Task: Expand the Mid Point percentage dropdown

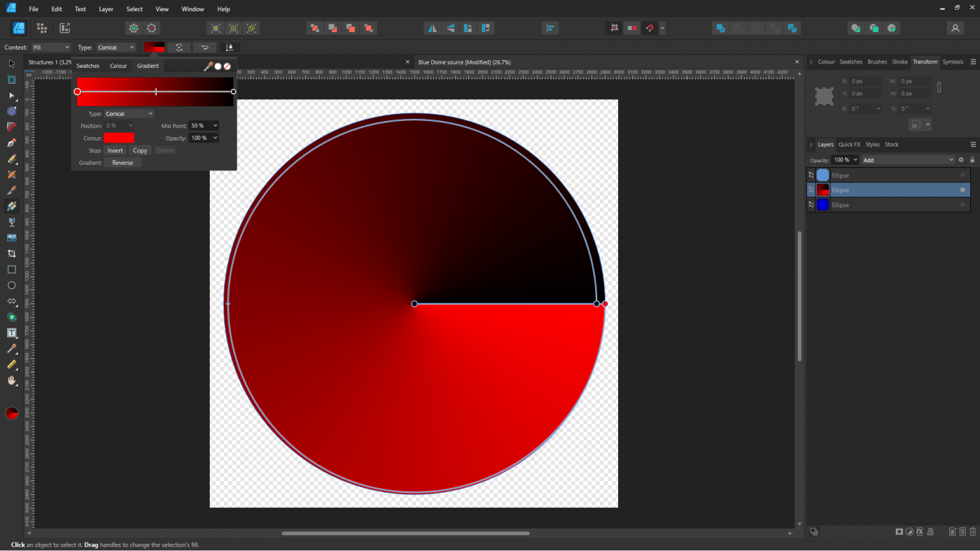Action: (215, 125)
